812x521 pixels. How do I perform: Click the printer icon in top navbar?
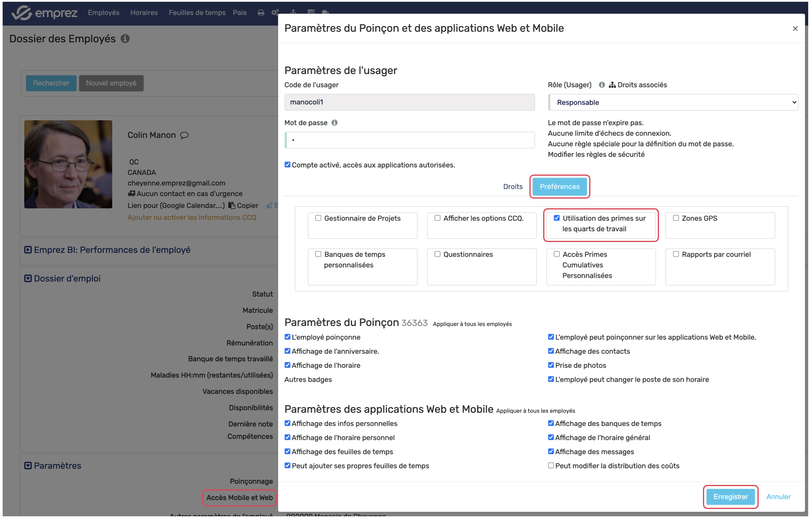[x=261, y=13]
